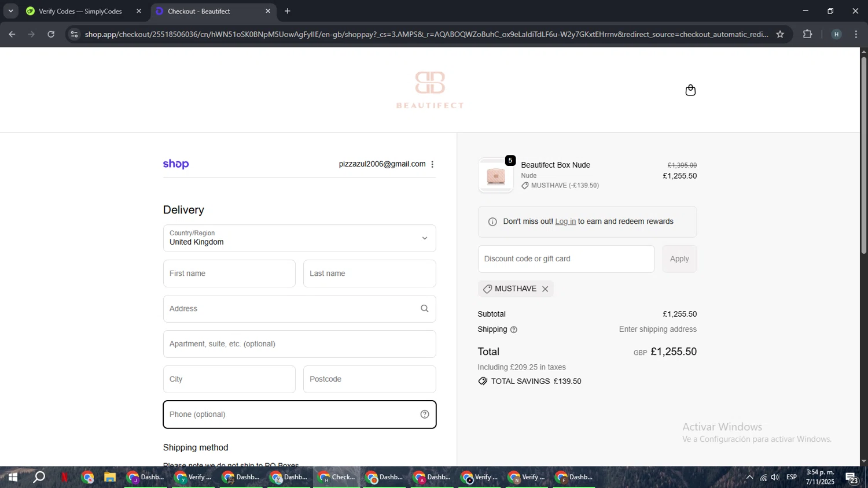Open the browser extensions puzzle icon
Image resolution: width=868 pixels, height=488 pixels.
point(808,34)
